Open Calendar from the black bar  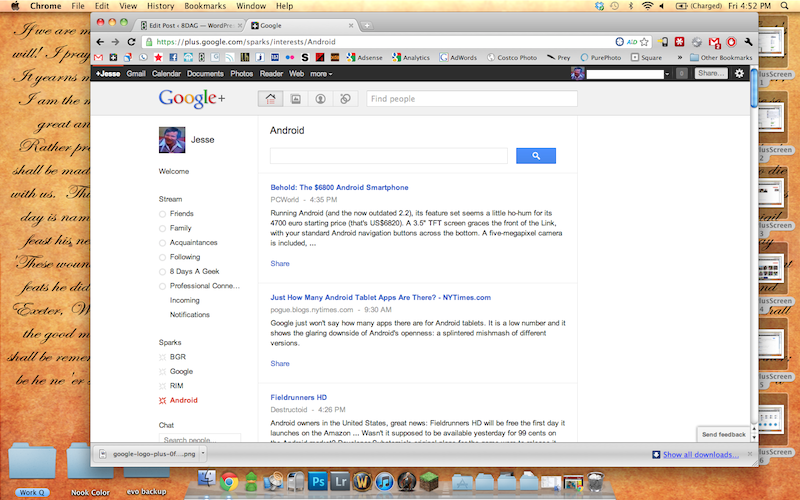pyautogui.click(x=166, y=74)
